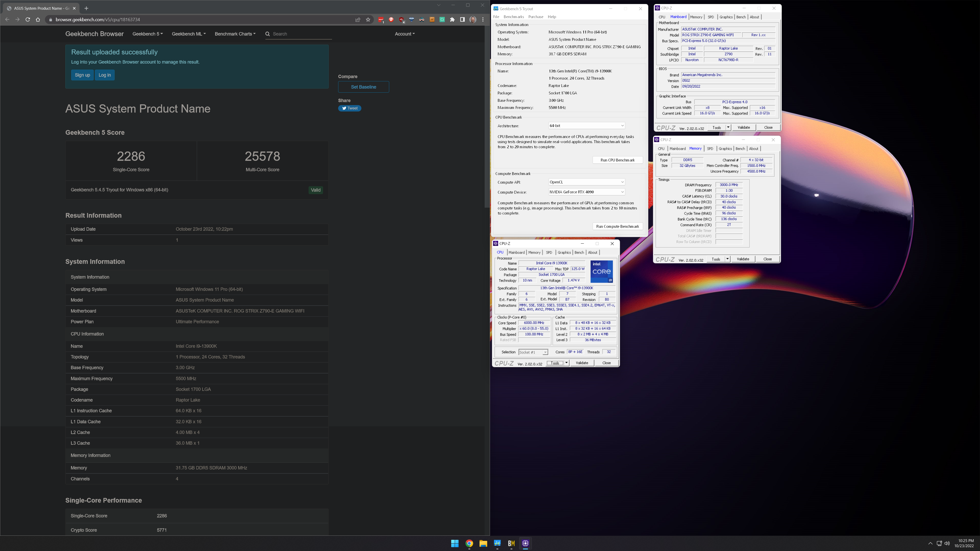The image size is (980, 551).
Task: Expand the Benchmark Charts dropdown
Action: tap(235, 34)
